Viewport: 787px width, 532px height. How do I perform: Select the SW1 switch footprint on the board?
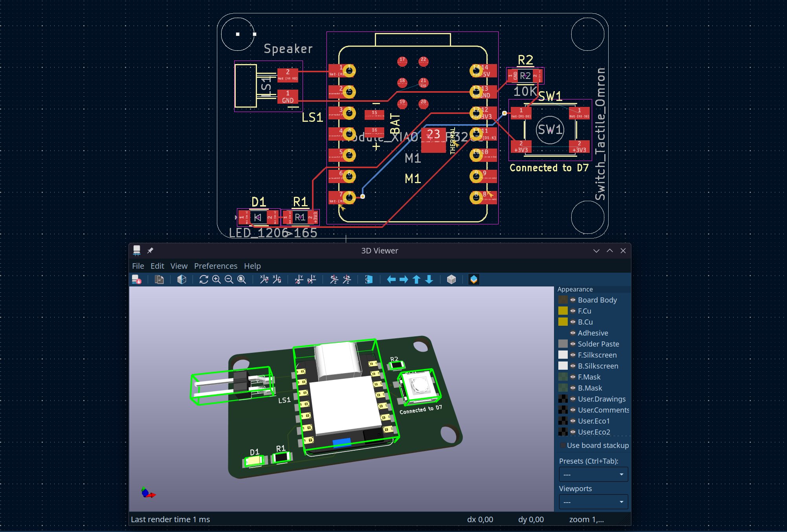(x=550, y=130)
